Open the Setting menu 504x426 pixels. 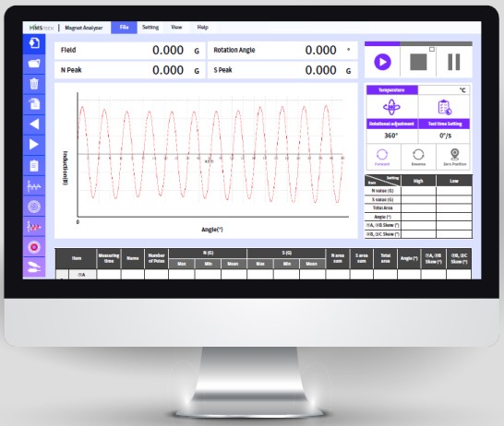point(150,28)
